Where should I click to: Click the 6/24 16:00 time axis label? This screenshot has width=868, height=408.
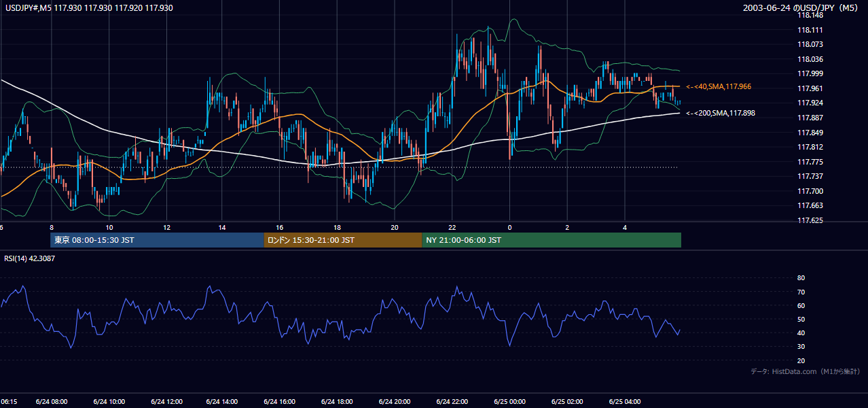[280, 402]
